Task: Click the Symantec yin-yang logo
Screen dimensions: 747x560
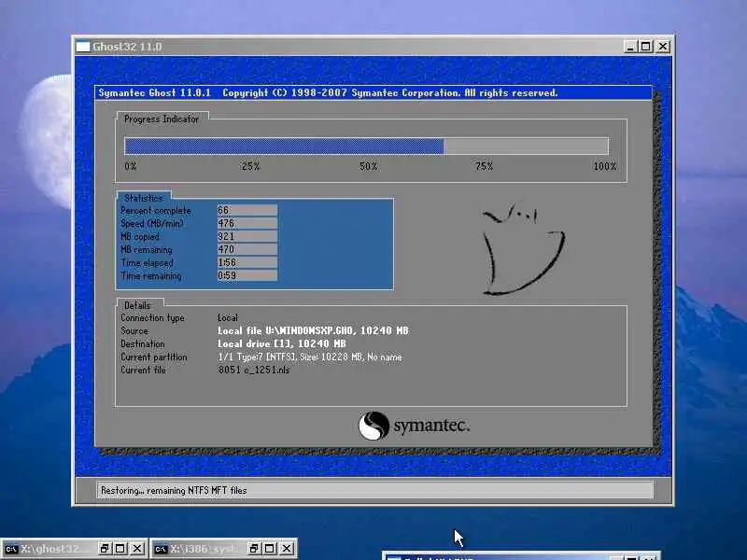Action: tap(373, 426)
